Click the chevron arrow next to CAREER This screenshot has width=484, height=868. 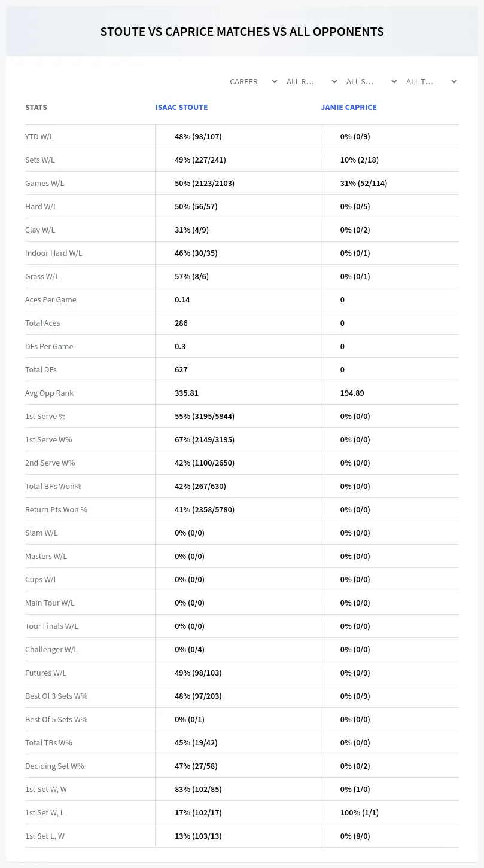pyautogui.click(x=274, y=81)
